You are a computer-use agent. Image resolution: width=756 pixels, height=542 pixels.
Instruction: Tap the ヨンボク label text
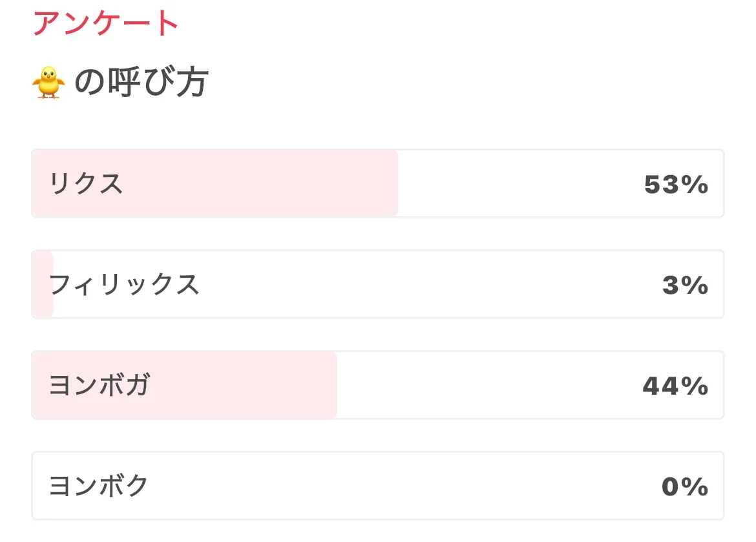click(100, 486)
